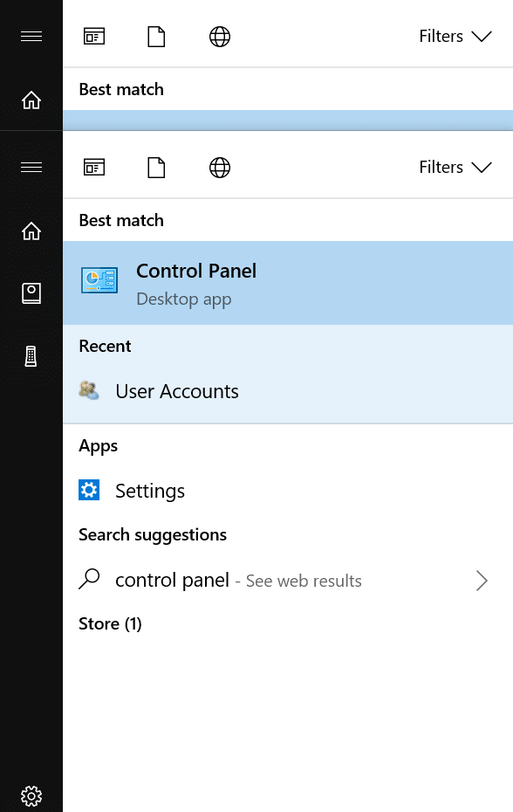
Task: Open the Control Panel desktop app result
Action: coord(288,283)
